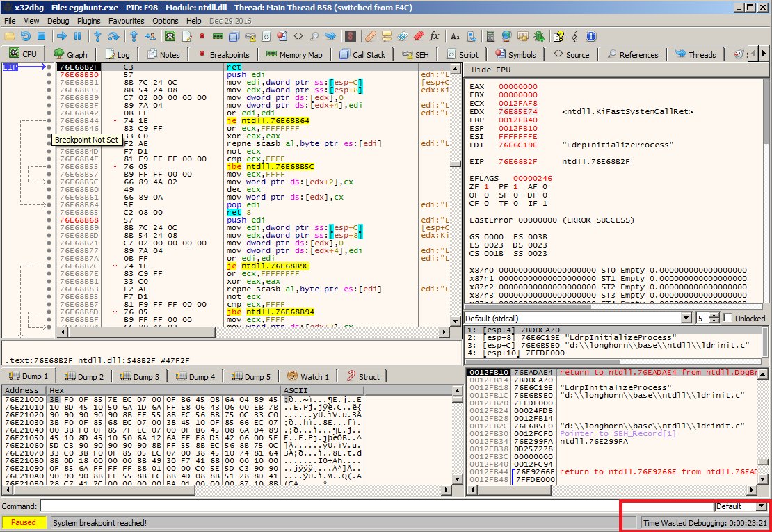This screenshot has width=772, height=532.
Task: Select the Watch 1 tab
Action: coord(307,376)
